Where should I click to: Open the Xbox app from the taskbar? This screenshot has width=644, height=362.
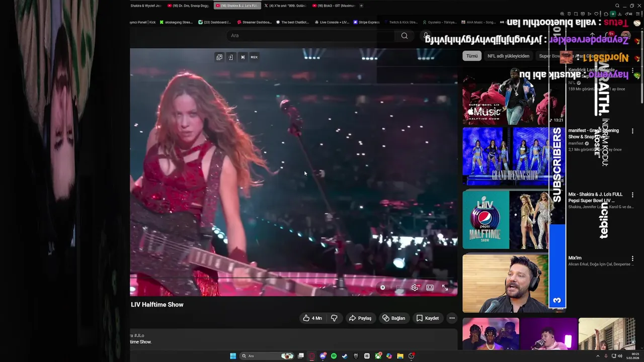pos(378,356)
